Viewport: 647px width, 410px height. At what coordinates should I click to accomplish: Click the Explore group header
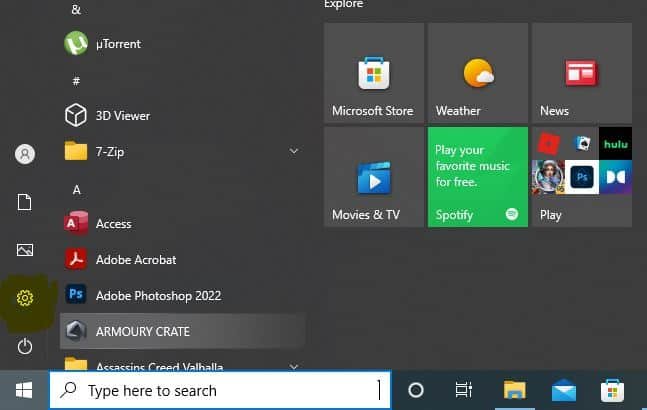[343, 4]
